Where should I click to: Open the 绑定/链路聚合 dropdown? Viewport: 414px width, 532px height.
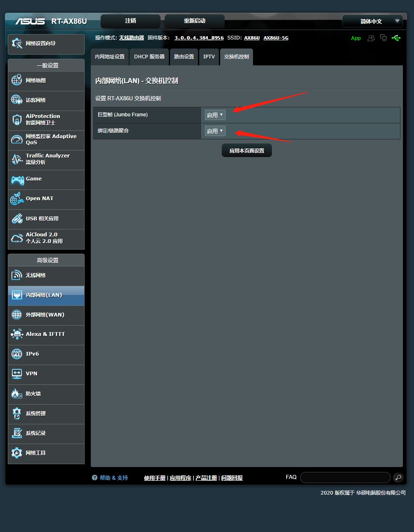215,131
